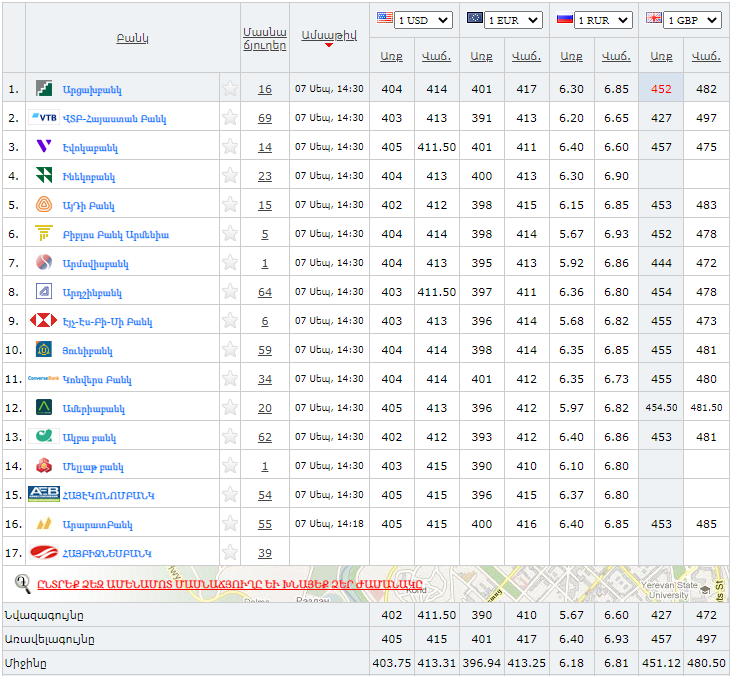Click the green Inecobank logo in row 4
The width and height of the screenshot is (730, 676).
pyautogui.click(x=44, y=175)
